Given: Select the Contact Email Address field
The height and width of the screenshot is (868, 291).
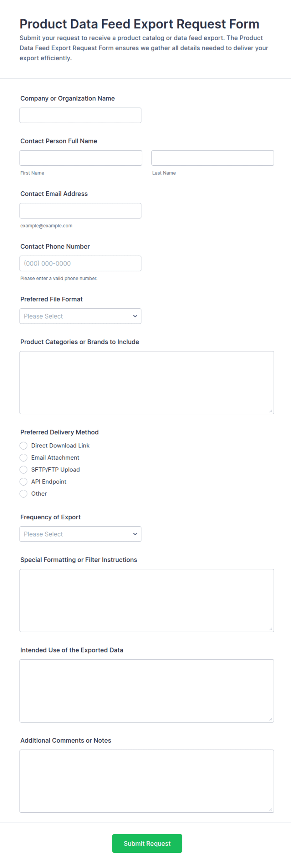Looking at the screenshot, I should coord(80,211).
